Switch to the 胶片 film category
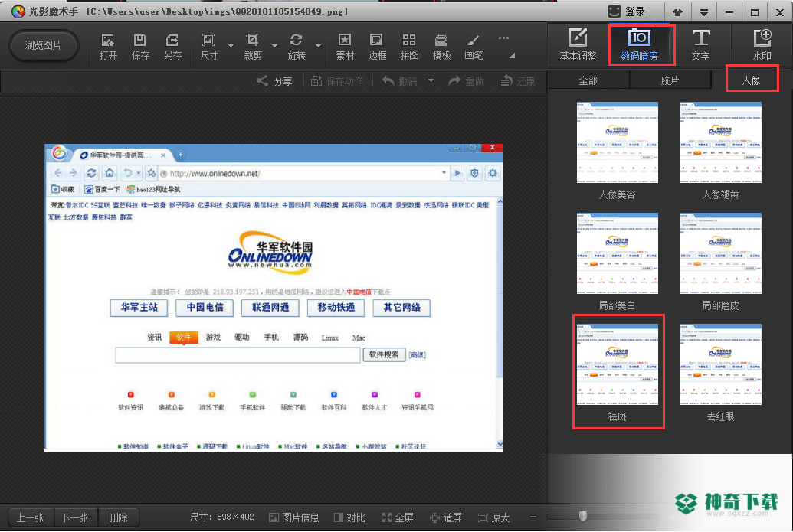This screenshot has width=793, height=532. pos(670,80)
